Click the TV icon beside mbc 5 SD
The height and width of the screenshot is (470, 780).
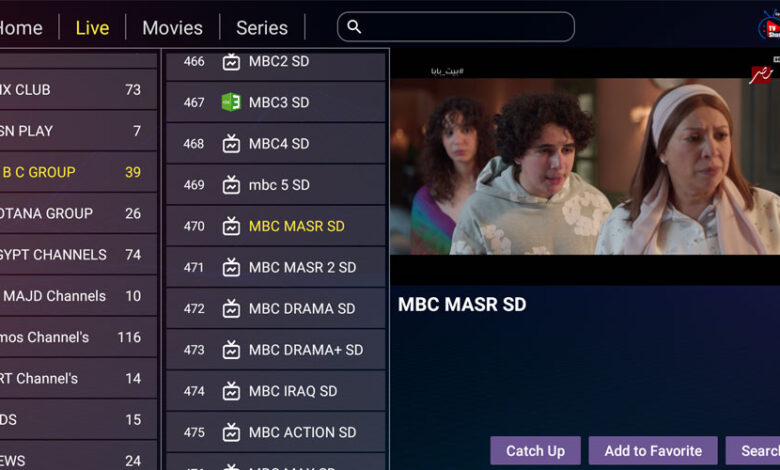(231, 185)
